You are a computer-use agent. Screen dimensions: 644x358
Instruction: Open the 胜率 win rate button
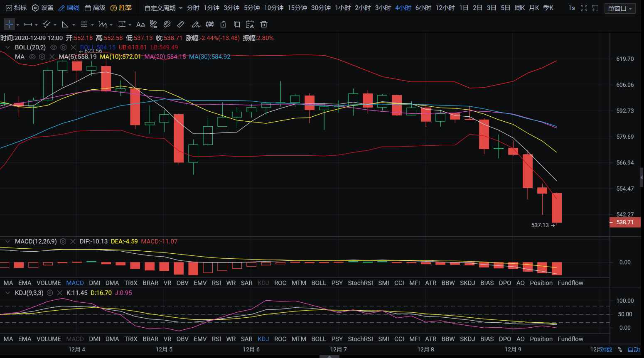pyautogui.click(x=121, y=8)
